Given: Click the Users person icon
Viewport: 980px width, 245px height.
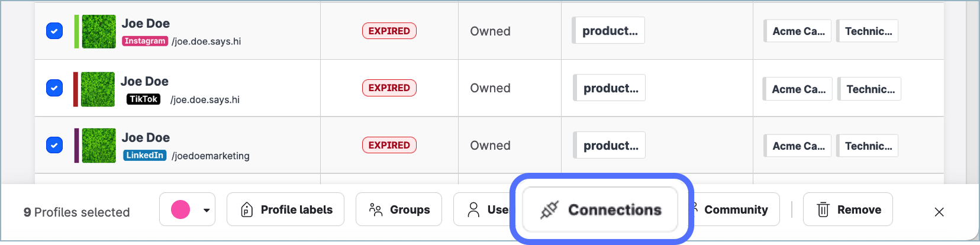Looking at the screenshot, I should tap(473, 209).
